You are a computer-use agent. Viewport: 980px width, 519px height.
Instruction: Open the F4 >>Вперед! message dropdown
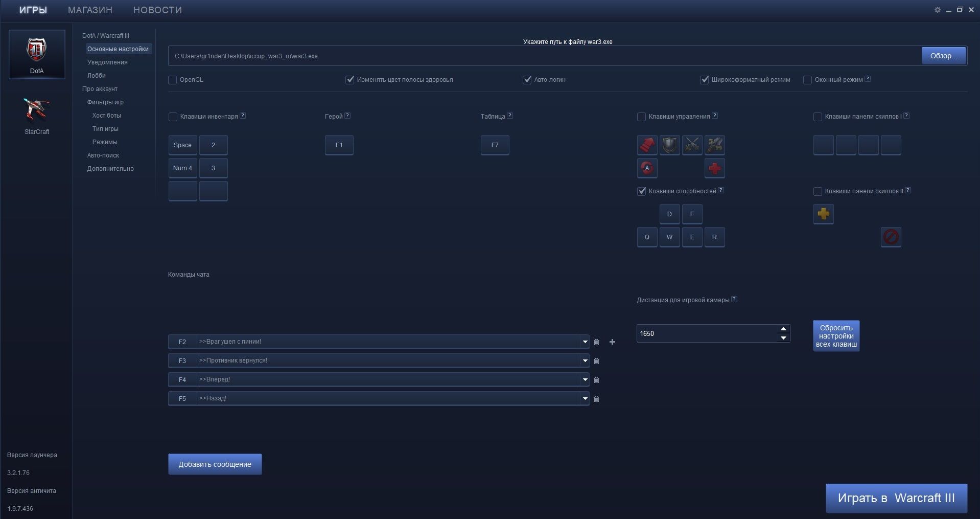pos(585,380)
